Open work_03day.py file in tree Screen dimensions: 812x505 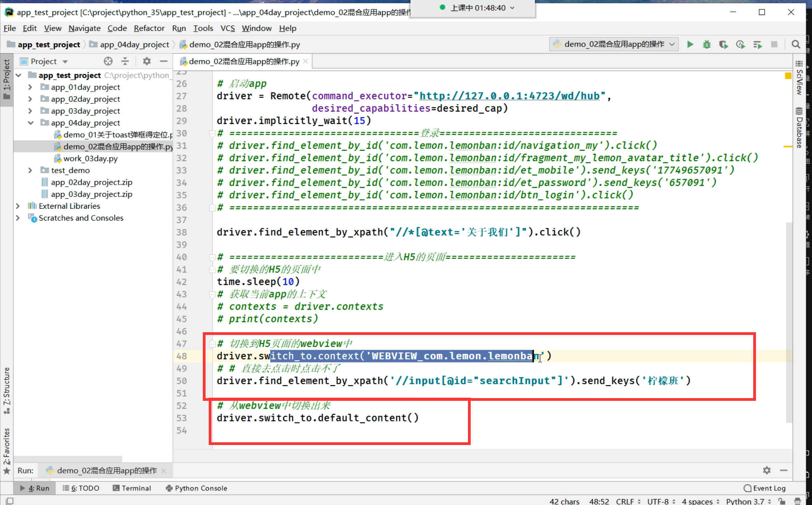90,159
